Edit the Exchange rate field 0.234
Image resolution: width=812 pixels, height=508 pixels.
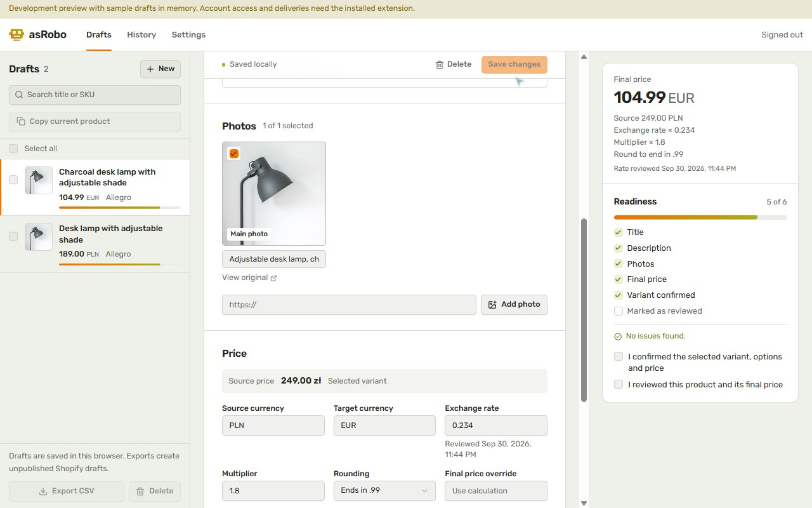point(496,425)
